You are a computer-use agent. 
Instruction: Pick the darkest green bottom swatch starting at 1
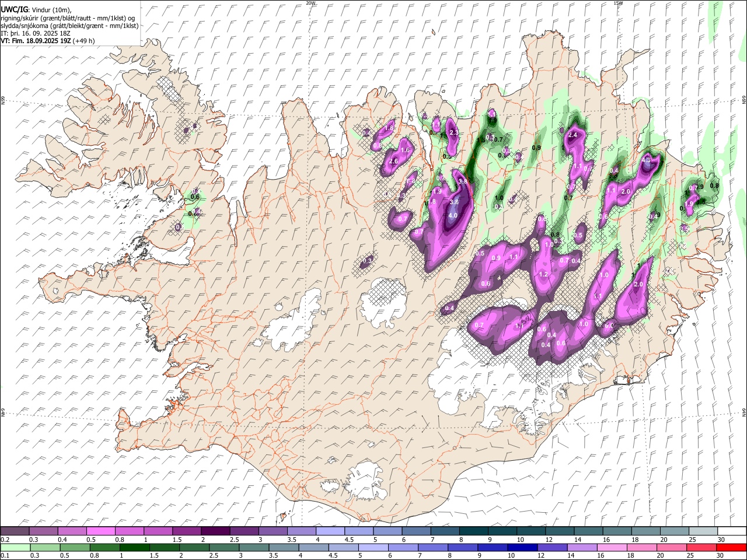[x=134, y=548]
